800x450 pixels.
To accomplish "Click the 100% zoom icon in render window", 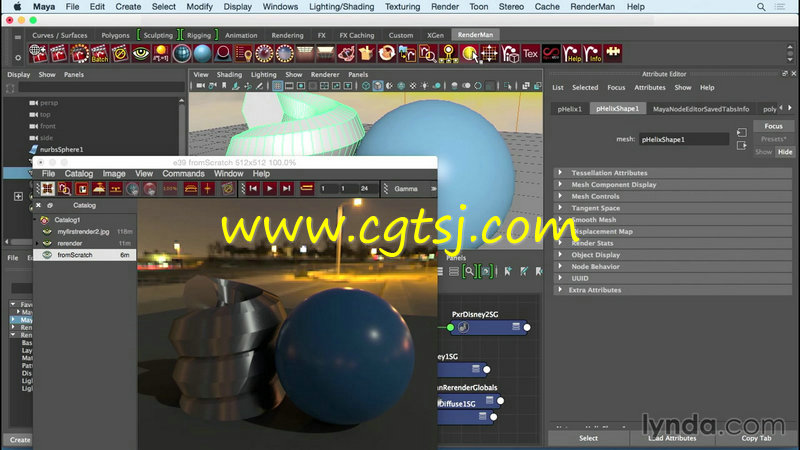I will point(170,189).
